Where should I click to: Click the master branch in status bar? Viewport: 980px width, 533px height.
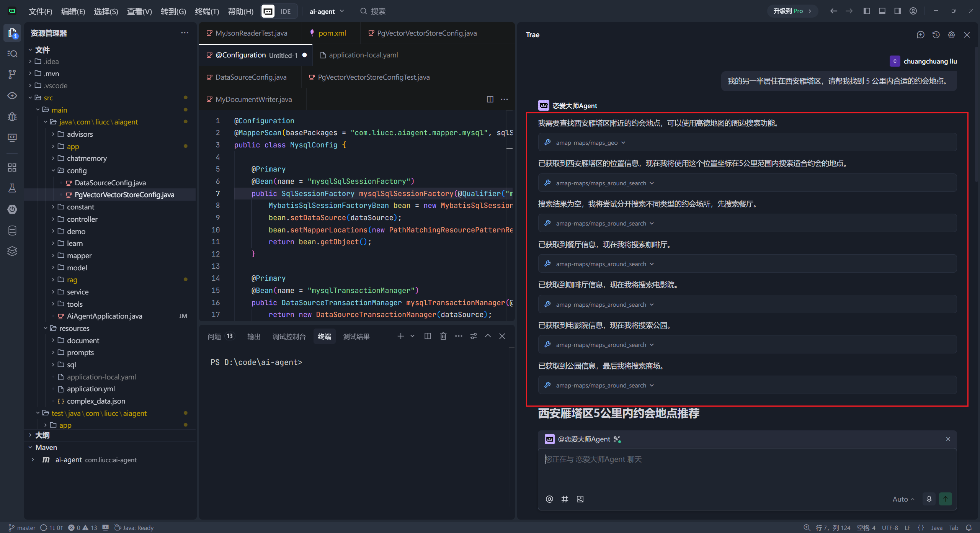pyautogui.click(x=22, y=528)
